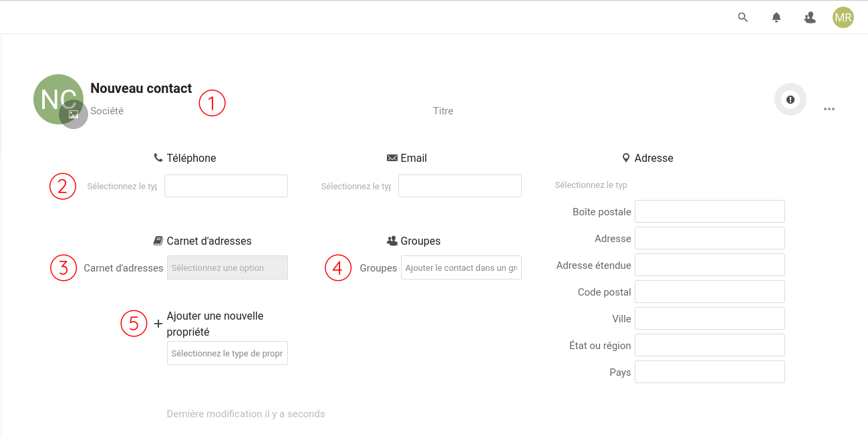Open the phone type selector
This screenshot has height=438, width=868.
pyautogui.click(x=122, y=187)
